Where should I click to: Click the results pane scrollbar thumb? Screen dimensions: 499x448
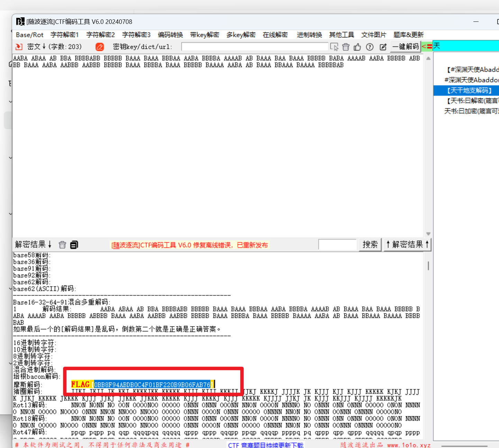tap(428, 266)
